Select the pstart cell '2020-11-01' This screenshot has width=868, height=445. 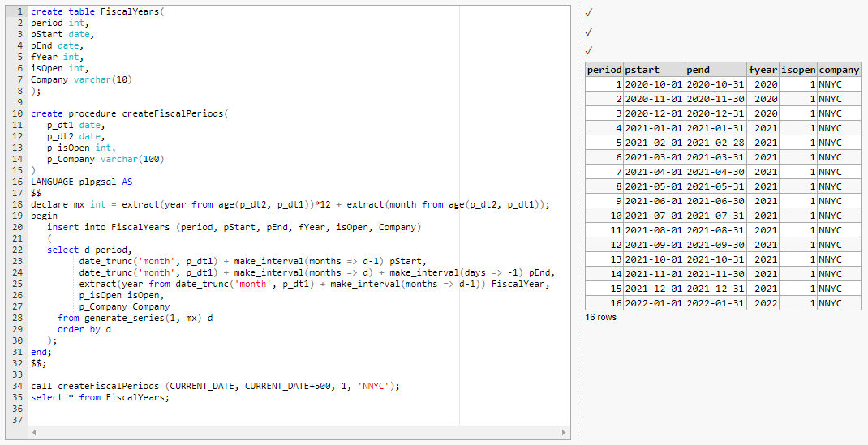654,99
